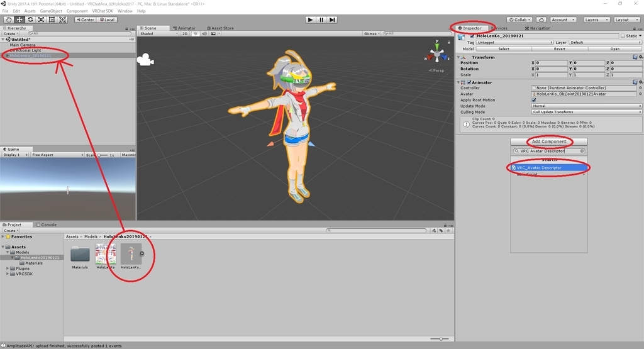
Task: Step forward one frame
Action: click(x=332, y=19)
